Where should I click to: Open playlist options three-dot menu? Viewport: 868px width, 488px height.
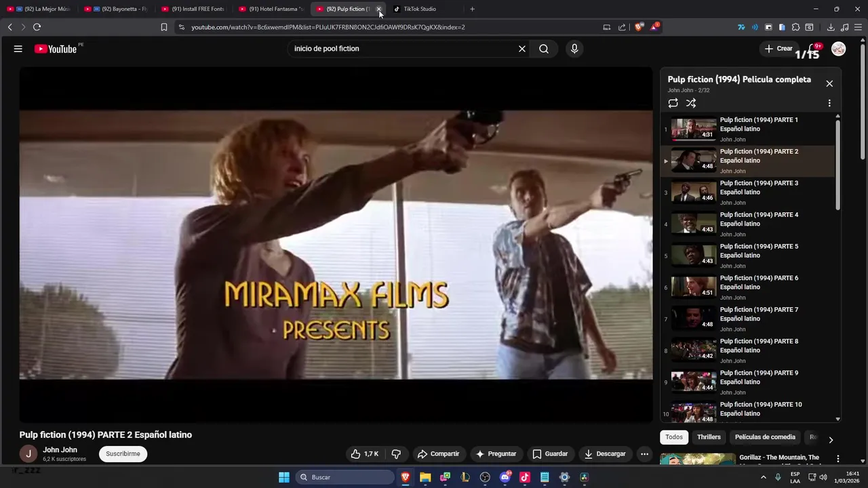829,103
